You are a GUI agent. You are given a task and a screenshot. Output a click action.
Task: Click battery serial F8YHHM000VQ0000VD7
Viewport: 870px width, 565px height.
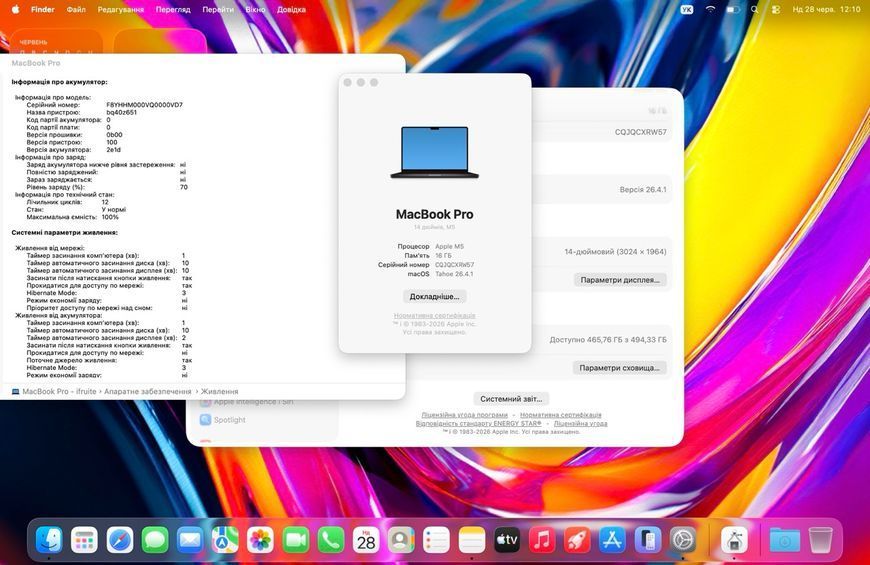coord(144,104)
